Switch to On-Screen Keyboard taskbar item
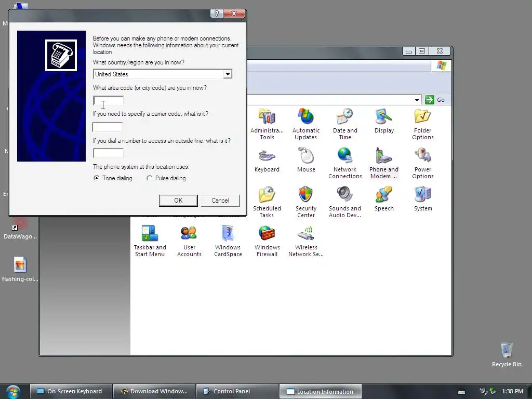 [71, 392]
